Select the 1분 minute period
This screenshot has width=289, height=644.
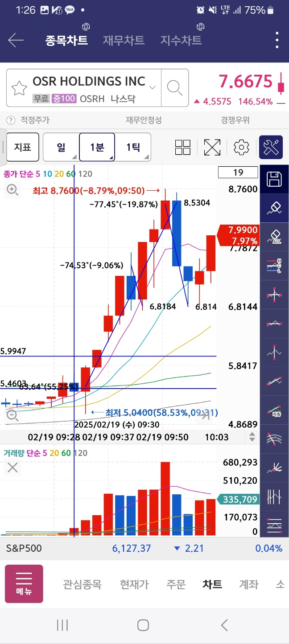[x=97, y=147]
